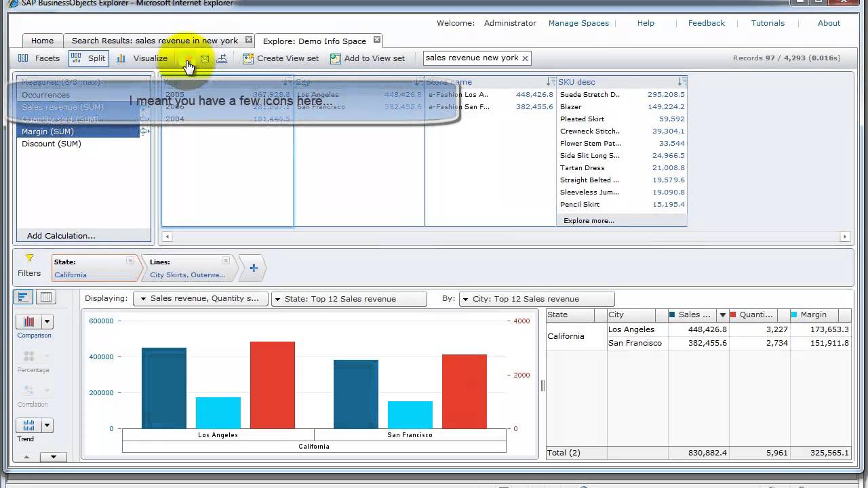Click the blue Sales legend swatch
The image size is (868, 488).
point(672,314)
